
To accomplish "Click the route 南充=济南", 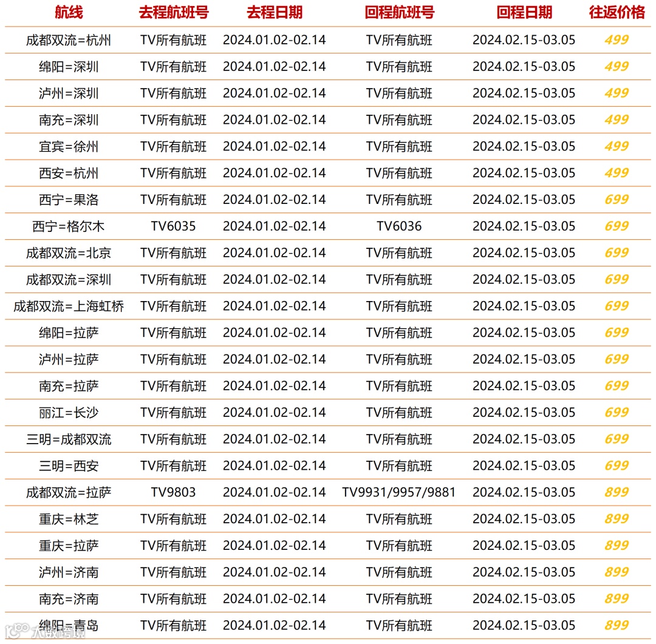I will (69, 599).
